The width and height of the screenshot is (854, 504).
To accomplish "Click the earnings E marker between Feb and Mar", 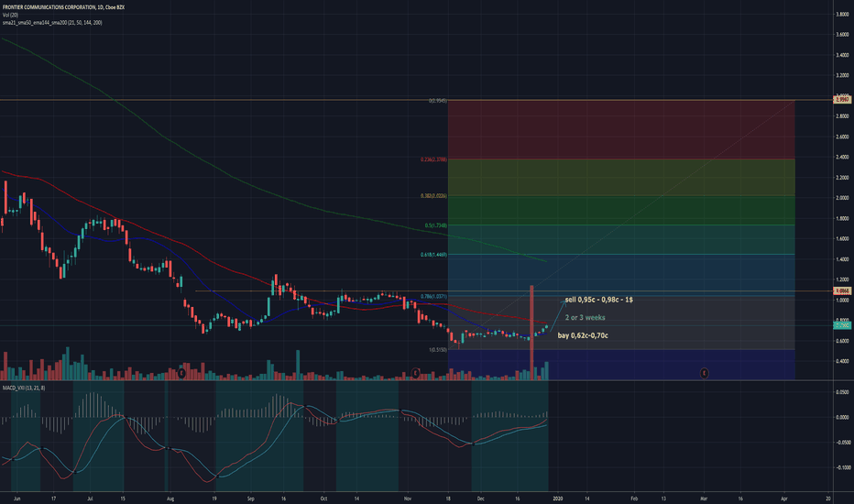I will tap(705, 373).
